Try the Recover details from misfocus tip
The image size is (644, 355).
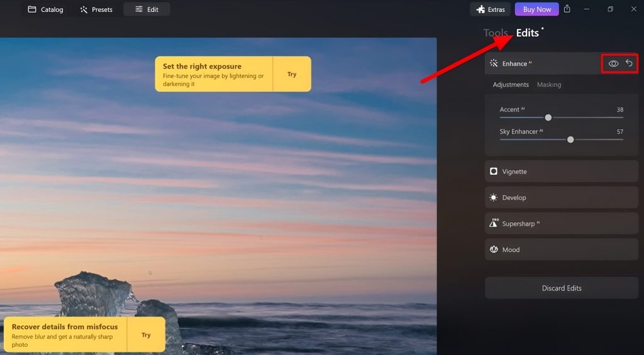[146, 335]
